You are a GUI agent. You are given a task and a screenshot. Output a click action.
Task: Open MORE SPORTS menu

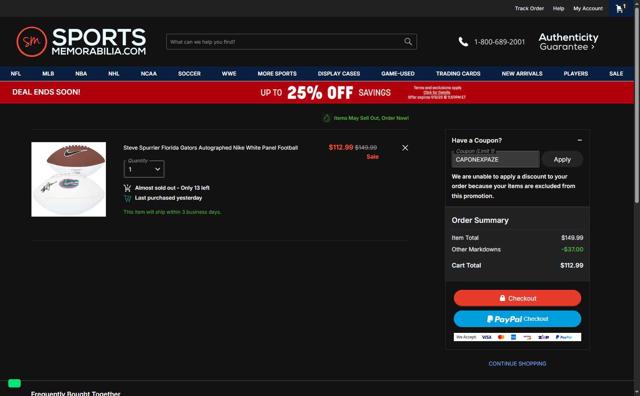pyautogui.click(x=277, y=73)
